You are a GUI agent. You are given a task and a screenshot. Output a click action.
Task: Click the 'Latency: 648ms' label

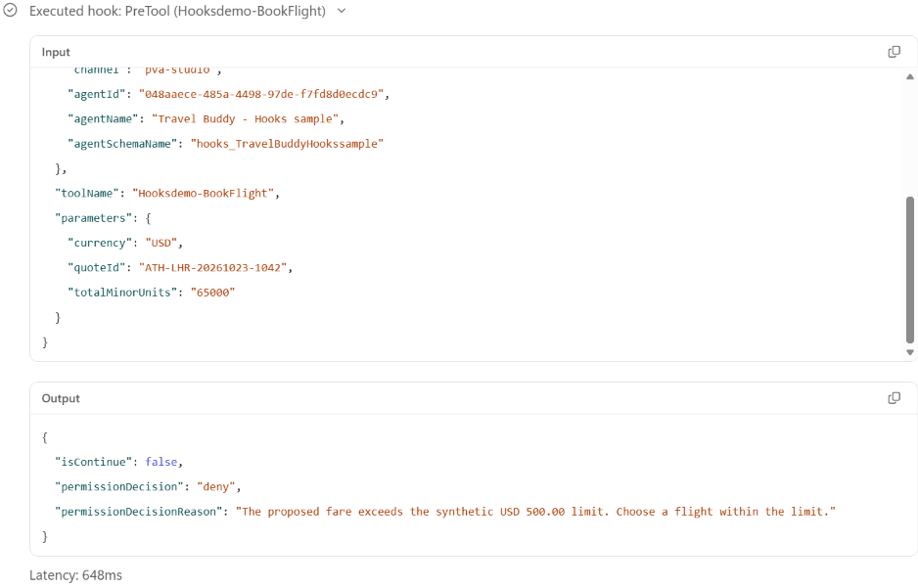click(75, 575)
